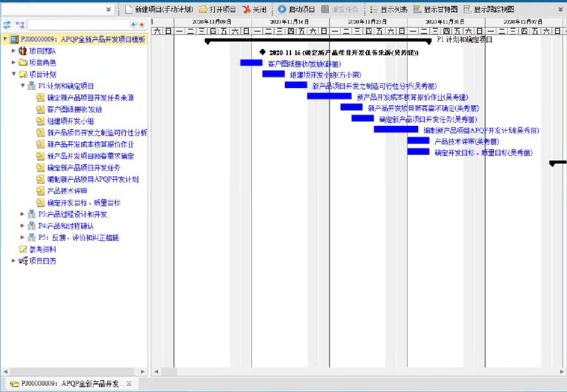Expand the 项目角色 node
The width and height of the screenshot is (567, 392).
[14, 62]
